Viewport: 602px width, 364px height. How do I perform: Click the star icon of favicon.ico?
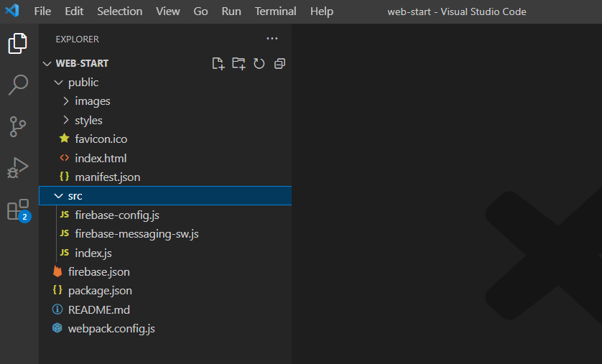click(64, 139)
